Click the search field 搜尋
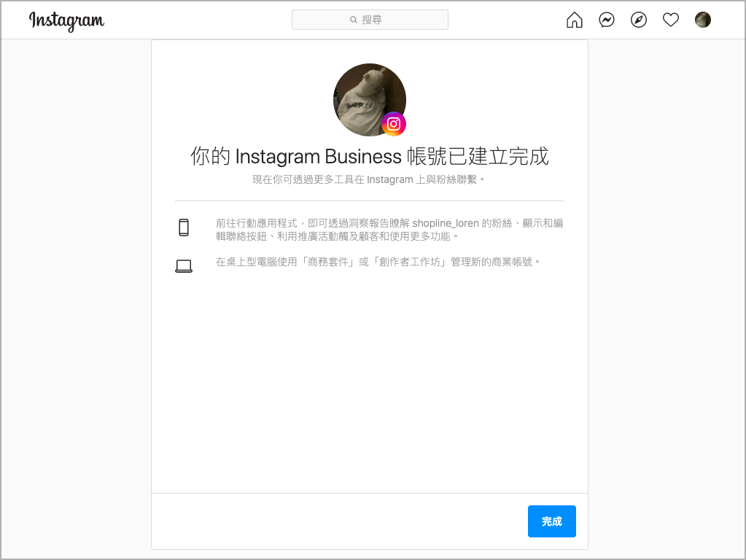Viewport: 746px width, 560px height. [370, 20]
